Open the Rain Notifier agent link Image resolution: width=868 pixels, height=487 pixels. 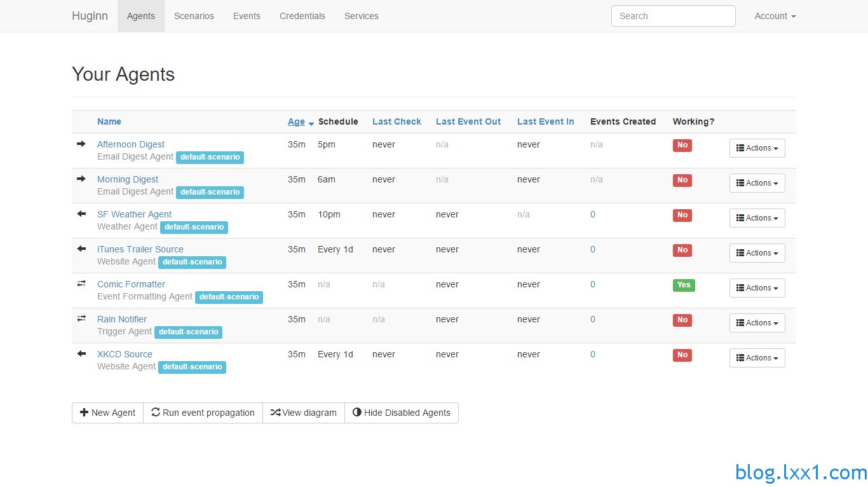pos(122,319)
